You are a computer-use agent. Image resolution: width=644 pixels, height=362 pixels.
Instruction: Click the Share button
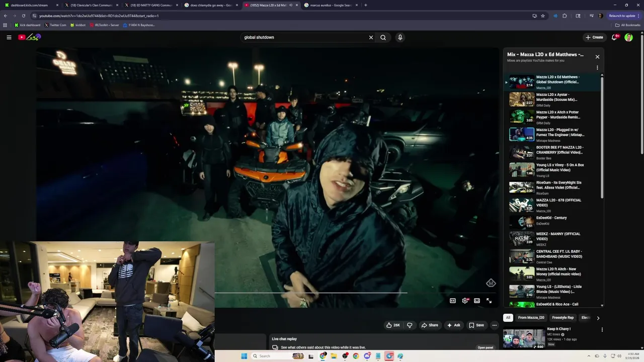point(430,325)
